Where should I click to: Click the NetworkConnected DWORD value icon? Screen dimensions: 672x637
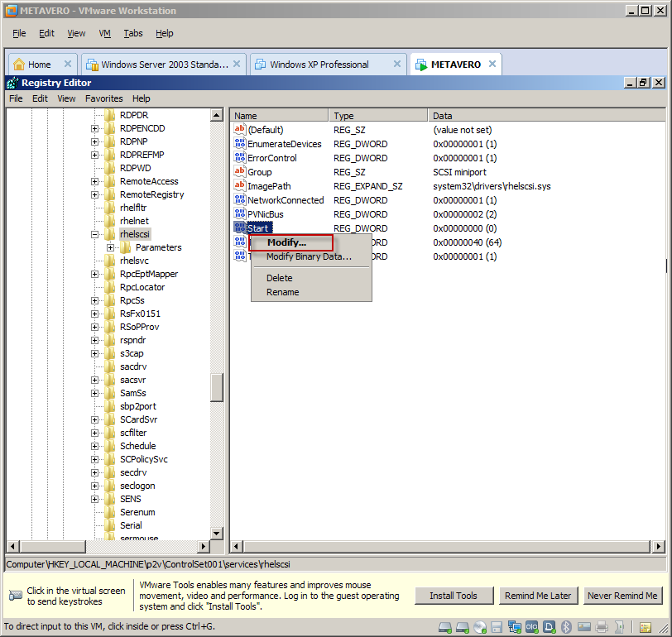pyautogui.click(x=239, y=199)
